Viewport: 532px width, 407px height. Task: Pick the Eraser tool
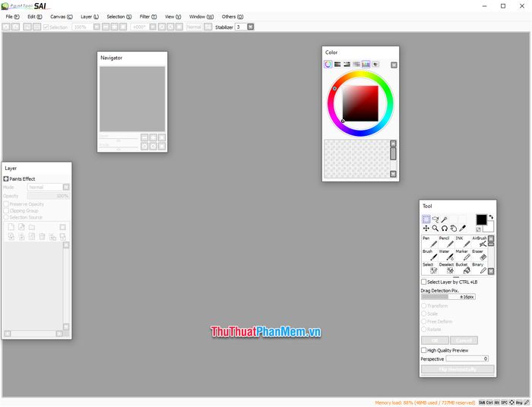(x=479, y=255)
